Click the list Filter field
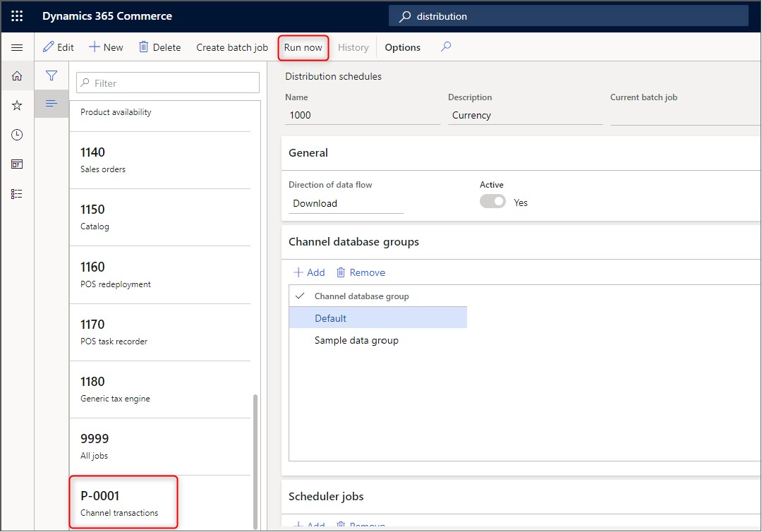Screen dimensions: 762x532 (x=168, y=83)
